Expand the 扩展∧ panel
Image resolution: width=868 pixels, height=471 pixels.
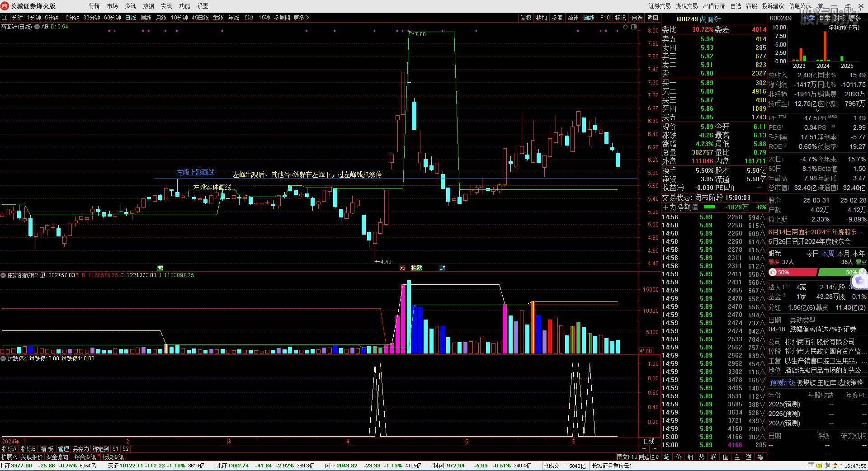(9, 457)
